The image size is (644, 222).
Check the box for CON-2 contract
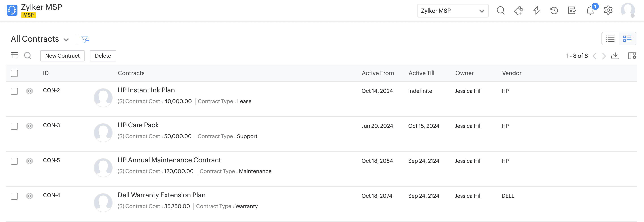(14, 91)
